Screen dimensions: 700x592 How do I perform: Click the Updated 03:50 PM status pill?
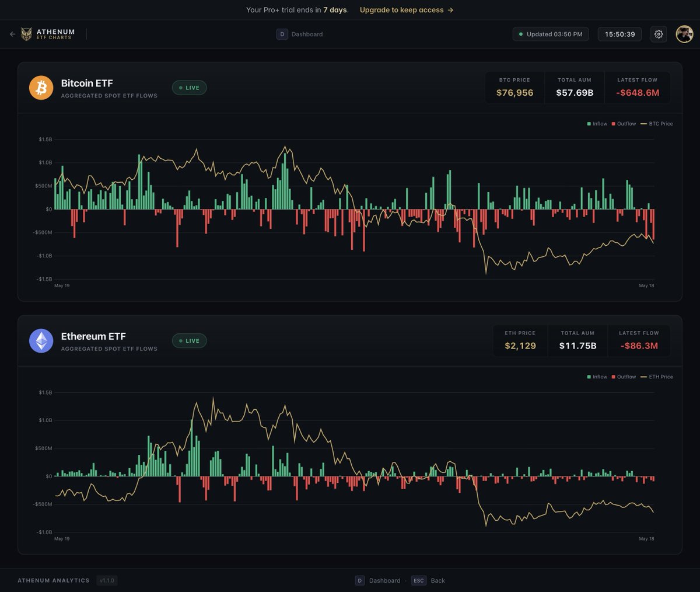click(x=551, y=34)
